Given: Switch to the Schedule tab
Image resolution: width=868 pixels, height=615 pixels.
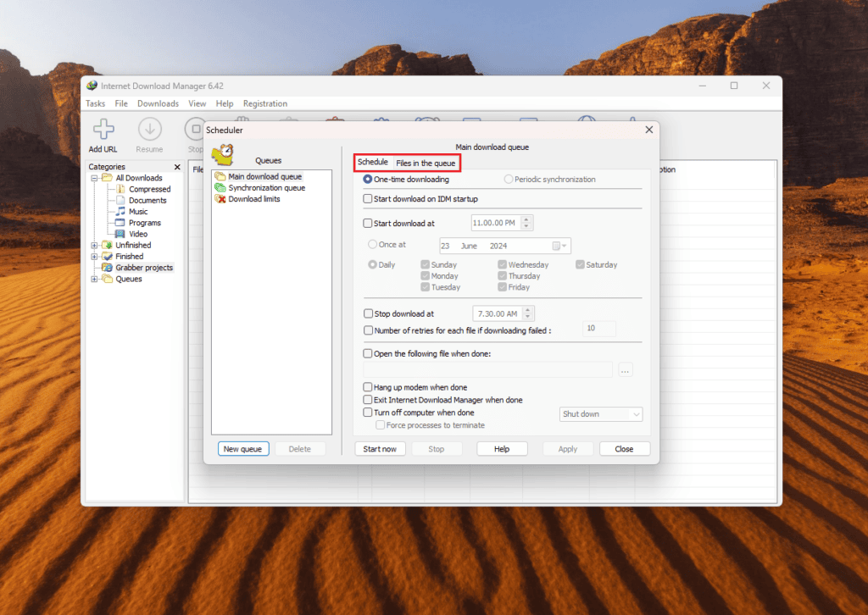Looking at the screenshot, I should 373,162.
